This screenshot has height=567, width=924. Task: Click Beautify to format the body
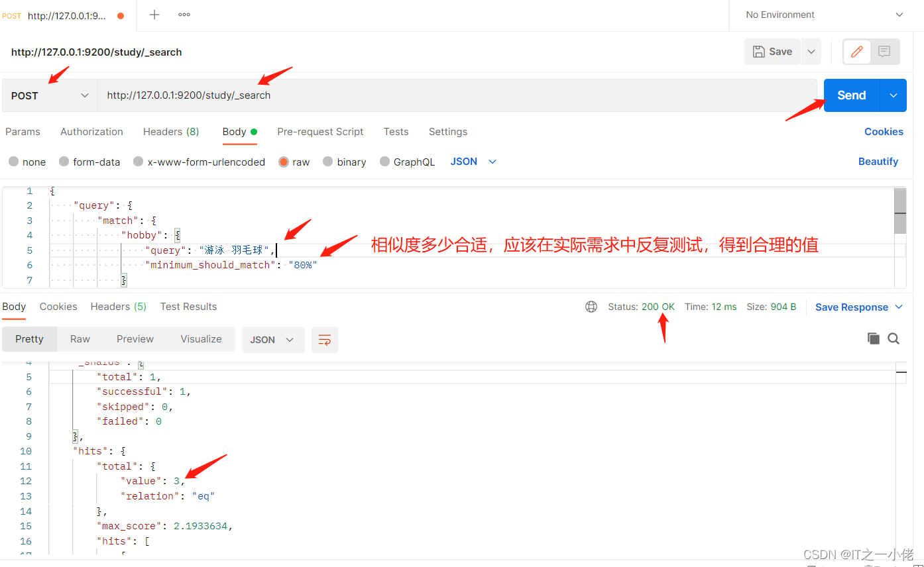coord(878,162)
